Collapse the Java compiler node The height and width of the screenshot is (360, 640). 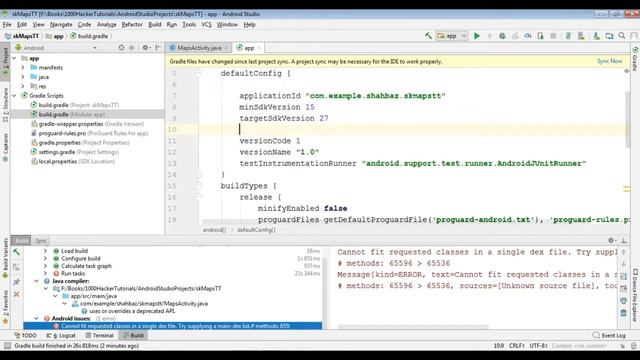coord(36,281)
